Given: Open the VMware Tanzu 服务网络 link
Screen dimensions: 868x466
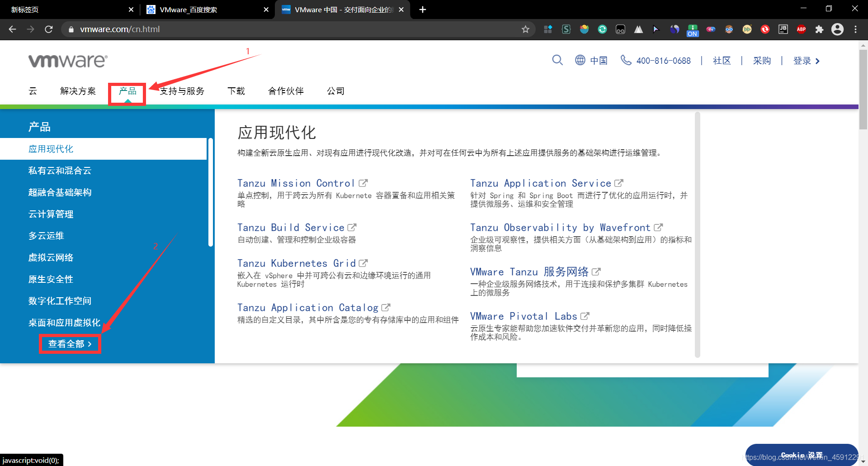Looking at the screenshot, I should click(x=529, y=271).
